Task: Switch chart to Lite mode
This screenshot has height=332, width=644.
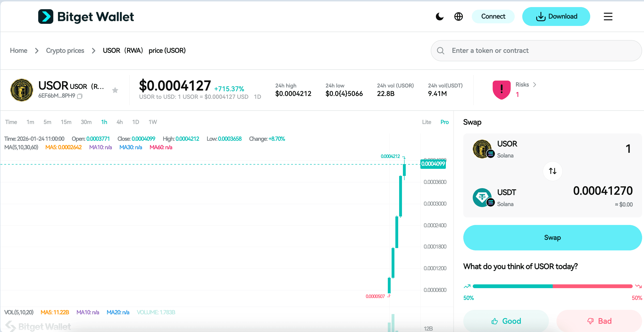Action: tap(427, 122)
